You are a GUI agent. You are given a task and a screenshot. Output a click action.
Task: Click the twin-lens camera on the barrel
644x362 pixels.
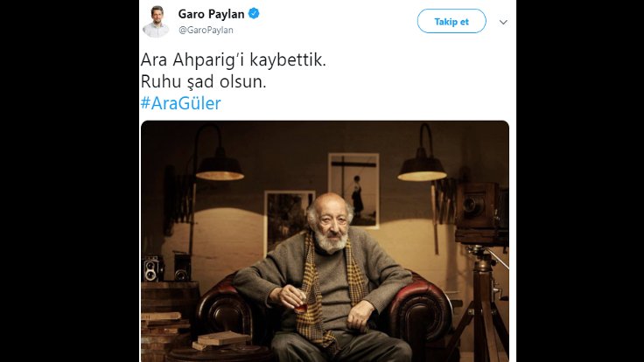pos(151,268)
